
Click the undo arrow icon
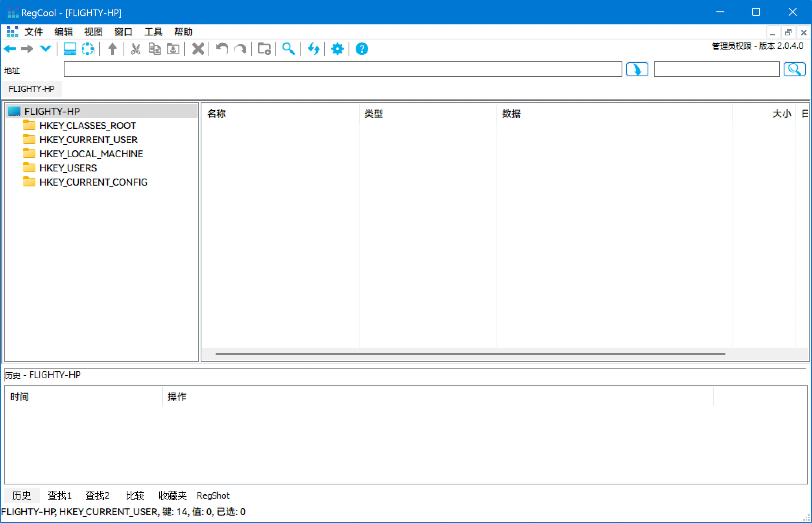(x=222, y=49)
